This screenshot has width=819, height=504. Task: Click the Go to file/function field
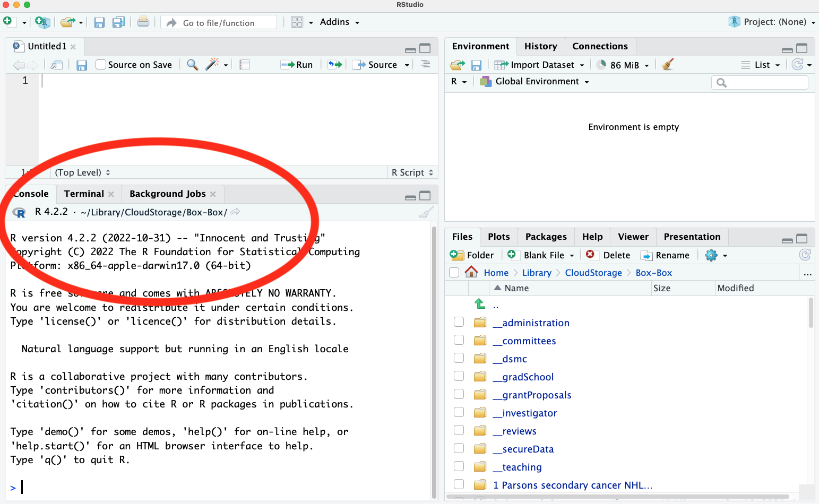[219, 22]
